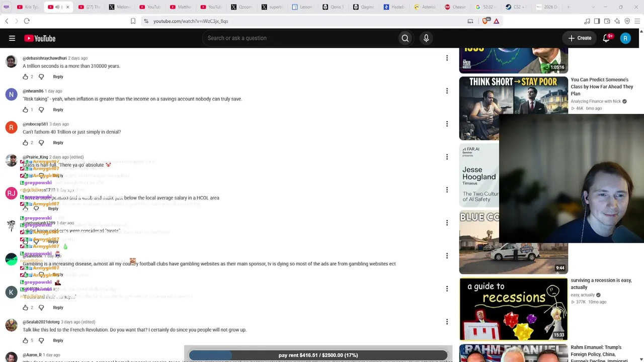Screen dimensions: 644x362
Task: Open Brave Shields lion icon
Action: pos(486,21)
